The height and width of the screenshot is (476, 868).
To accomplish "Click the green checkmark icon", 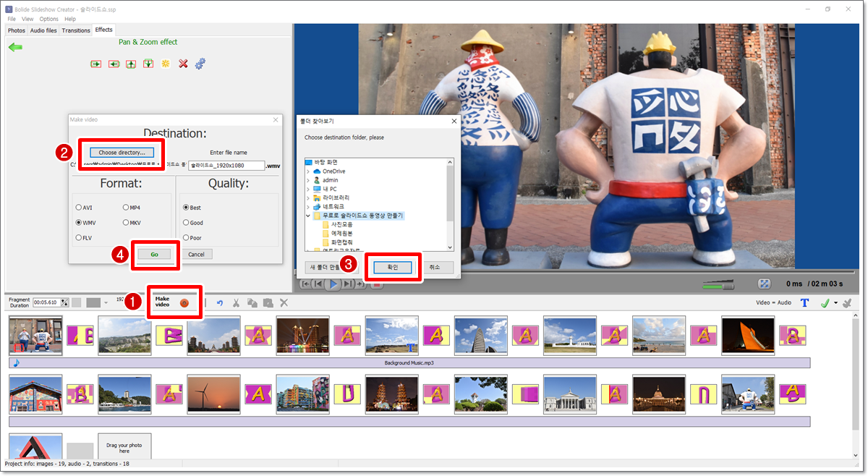I will 824,302.
